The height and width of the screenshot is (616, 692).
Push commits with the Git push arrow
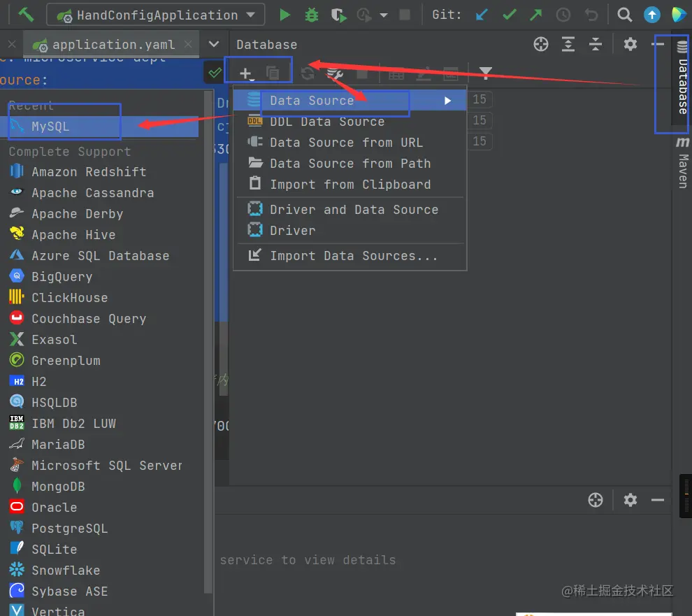[x=535, y=15]
